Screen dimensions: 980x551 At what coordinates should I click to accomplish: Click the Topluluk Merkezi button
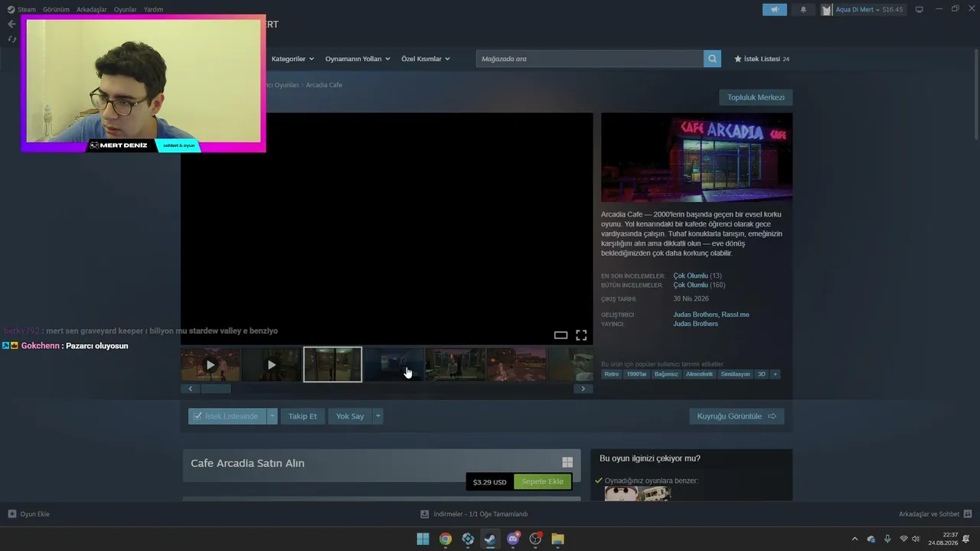click(756, 97)
